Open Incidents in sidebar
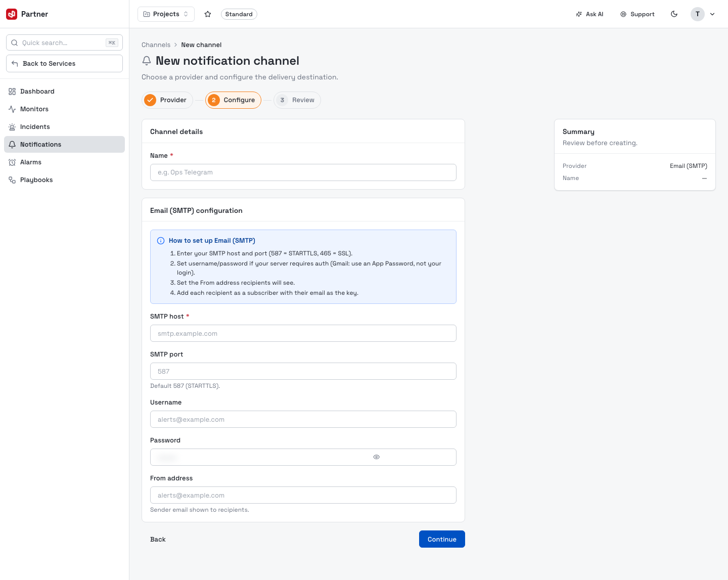Screen dimensions: 728x580 coord(64,127)
